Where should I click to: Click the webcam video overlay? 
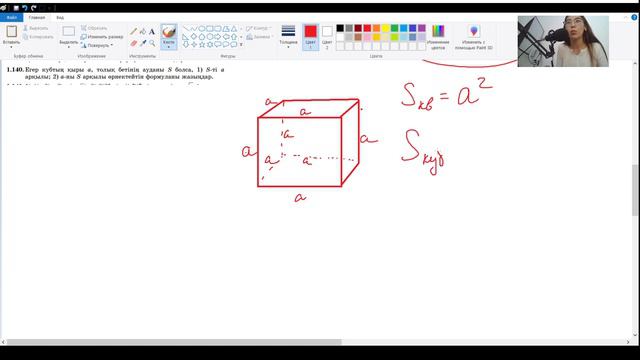tap(563, 41)
